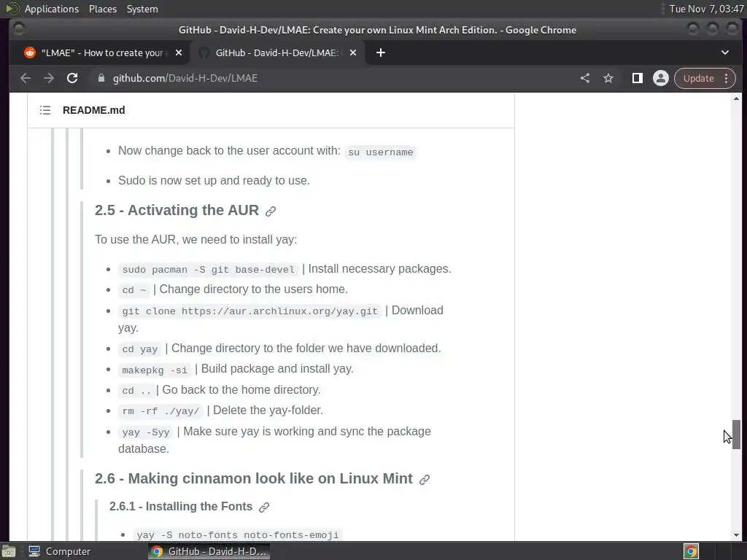Image resolution: width=747 pixels, height=560 pixels.
Task: Open the side panel icon
Action: [x=637, y=78]
